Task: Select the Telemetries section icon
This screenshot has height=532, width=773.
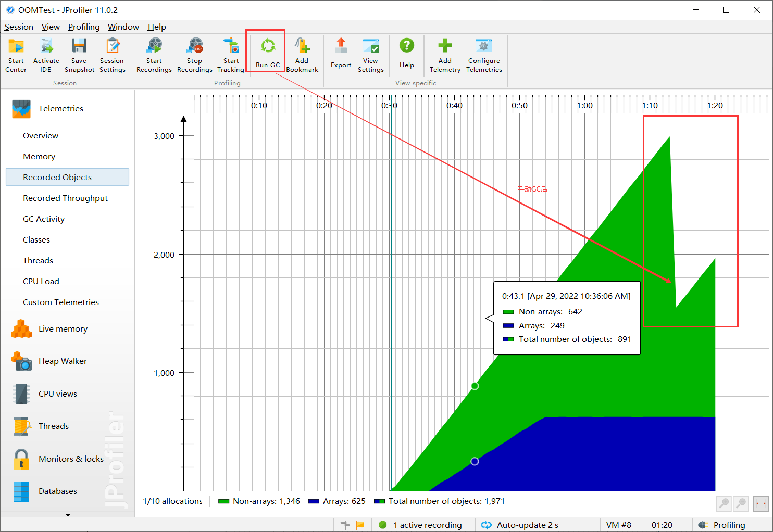Action: point(21,109)
